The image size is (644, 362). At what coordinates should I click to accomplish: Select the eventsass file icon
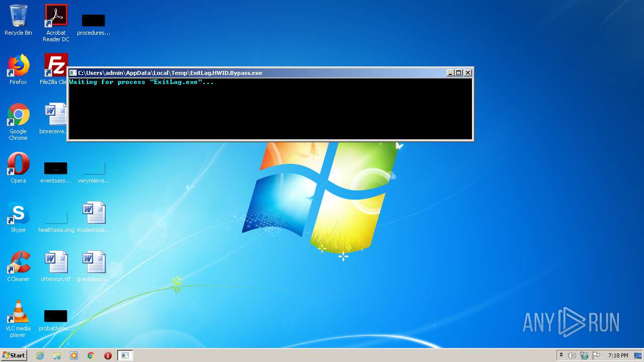[55, 172]
